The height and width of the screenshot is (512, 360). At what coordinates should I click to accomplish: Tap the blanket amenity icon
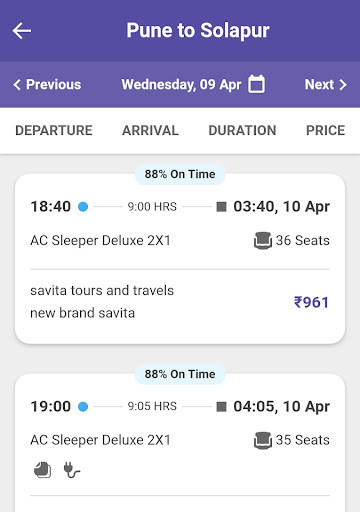pyautogui.click(x=43, y=470)
